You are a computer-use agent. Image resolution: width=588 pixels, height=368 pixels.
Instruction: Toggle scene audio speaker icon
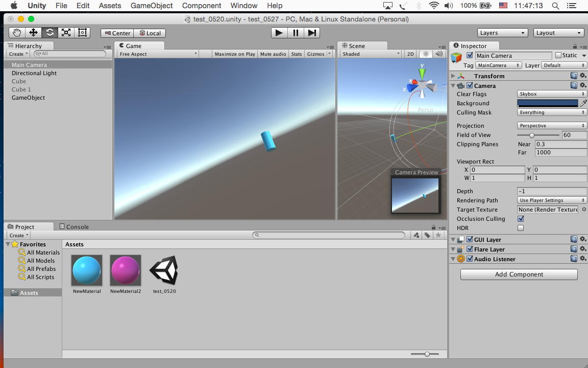pyautogui.click(x=439, y=54)
